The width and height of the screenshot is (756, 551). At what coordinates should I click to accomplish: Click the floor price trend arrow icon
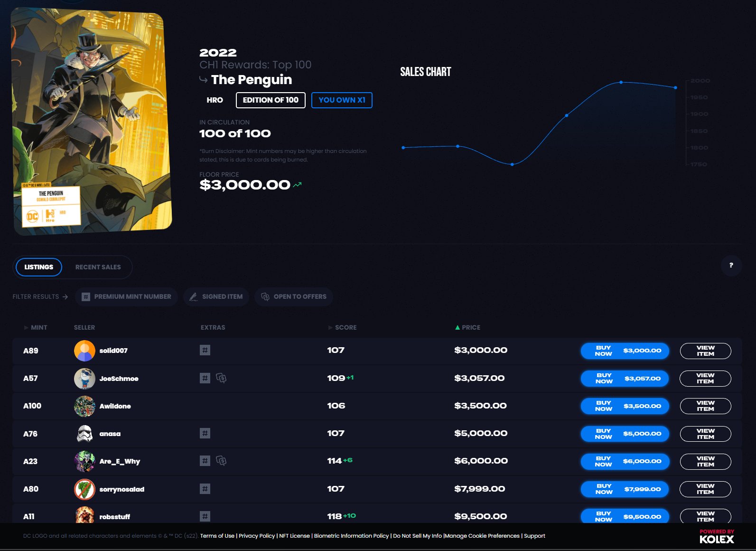click(x=297, y=185)
